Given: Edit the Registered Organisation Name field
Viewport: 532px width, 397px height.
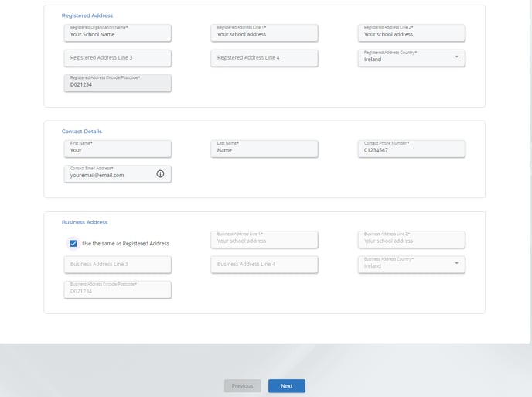Looking at the screenshot, I should 118,33.
